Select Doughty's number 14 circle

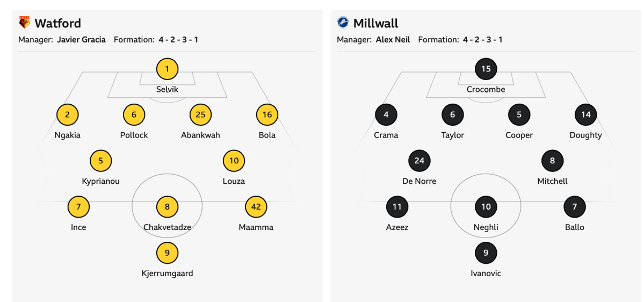click(x=585, y=114)
